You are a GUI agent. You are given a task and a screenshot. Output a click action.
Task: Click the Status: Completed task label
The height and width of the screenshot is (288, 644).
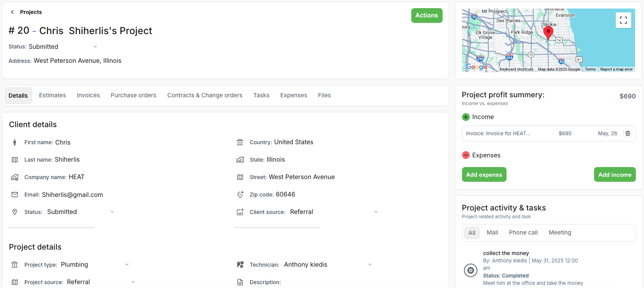point(506,276)
